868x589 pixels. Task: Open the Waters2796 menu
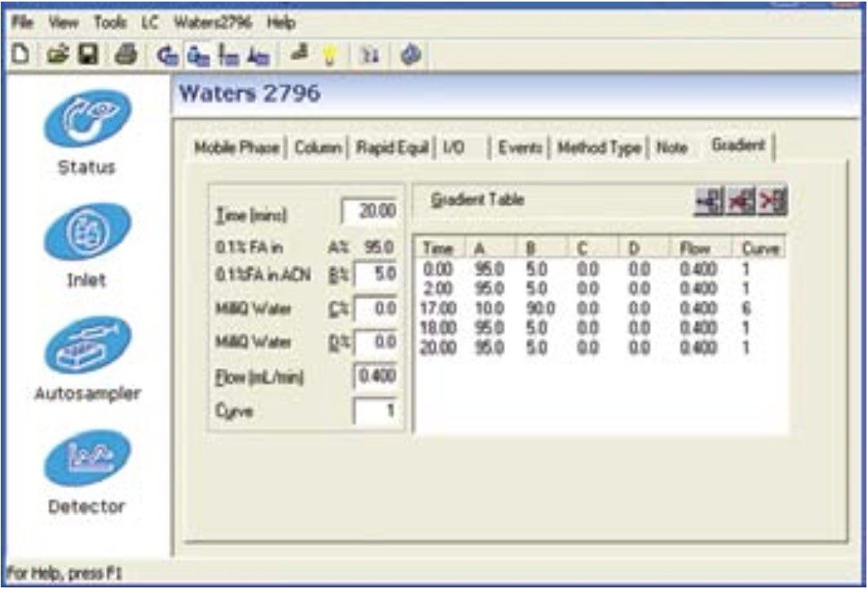click(x=213, y=23)
